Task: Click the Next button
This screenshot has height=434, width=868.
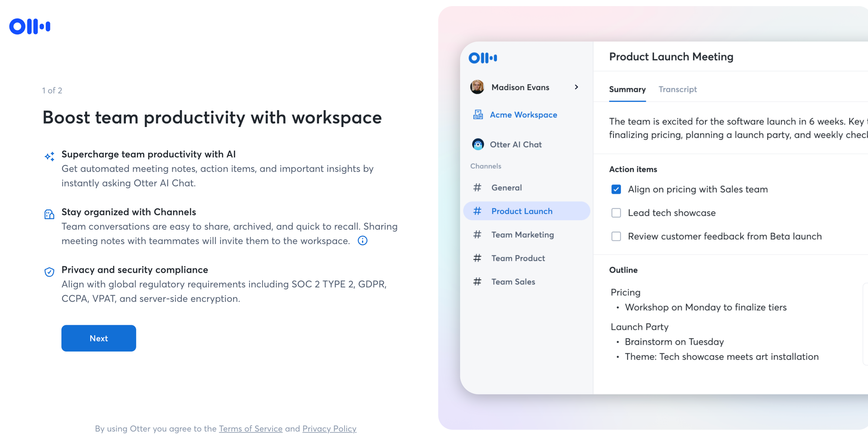Action: click(99, 338)
